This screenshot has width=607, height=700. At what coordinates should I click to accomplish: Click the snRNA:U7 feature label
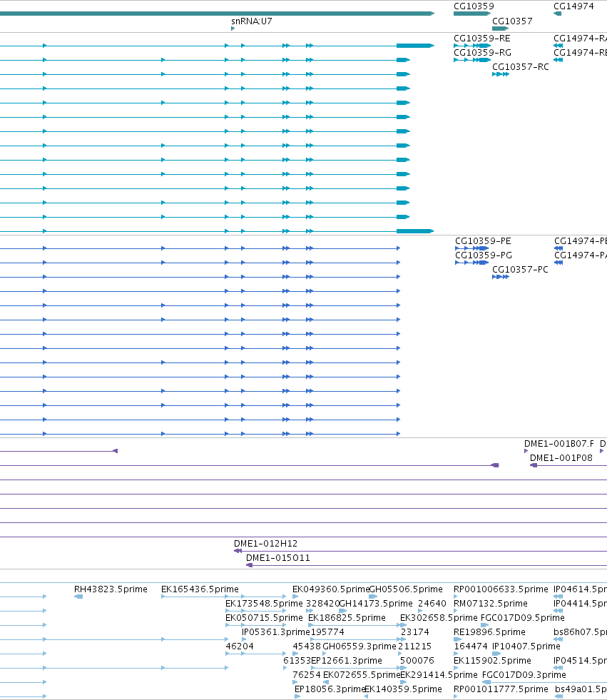click(251, 21)
